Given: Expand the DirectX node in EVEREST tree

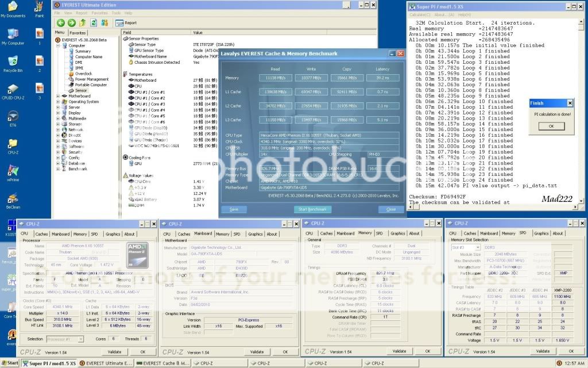Looking at the screenshot, I should (58, 135).
